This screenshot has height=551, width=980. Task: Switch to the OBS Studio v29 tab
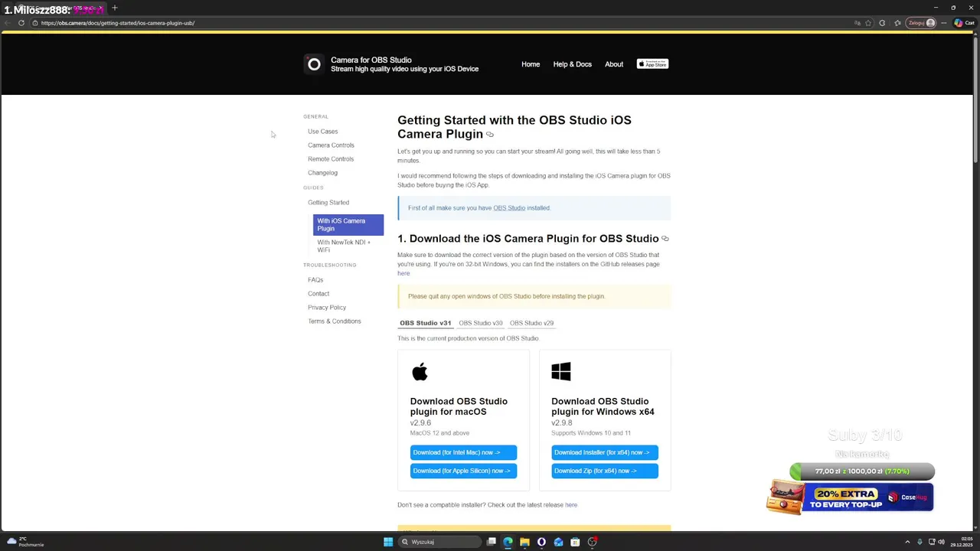click(x=531, y=323)
